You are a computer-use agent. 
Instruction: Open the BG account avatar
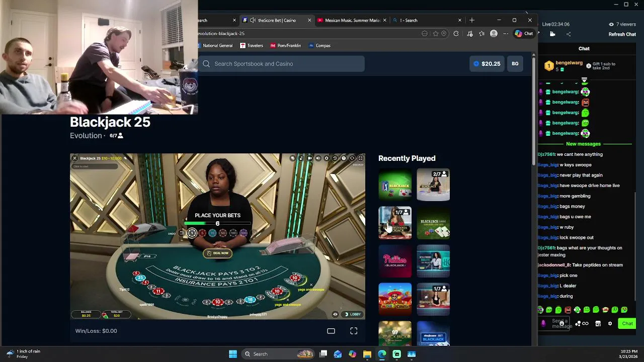click(515, 64)
